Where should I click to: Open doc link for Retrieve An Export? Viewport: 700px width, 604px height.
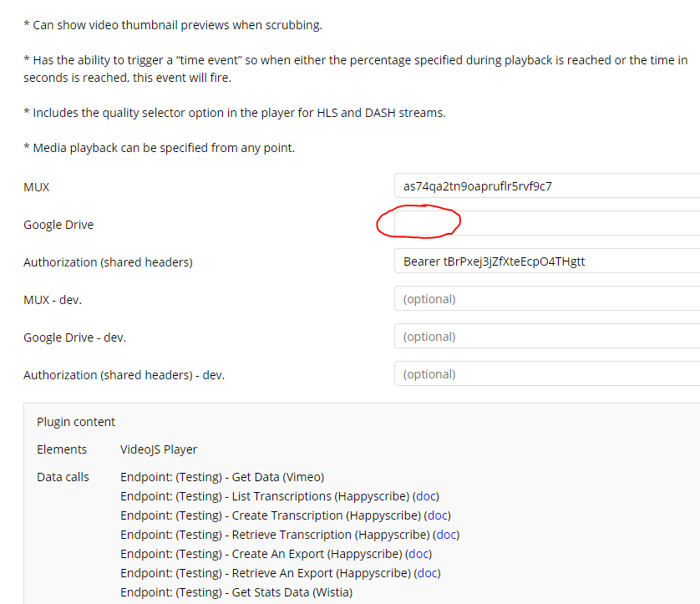tap(427, 573)
